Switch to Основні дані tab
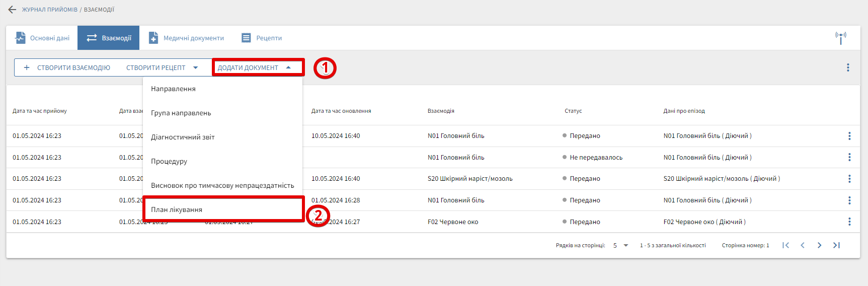This screenshot has height=286, width=868. pyautogui.click(x=42, y=38)
